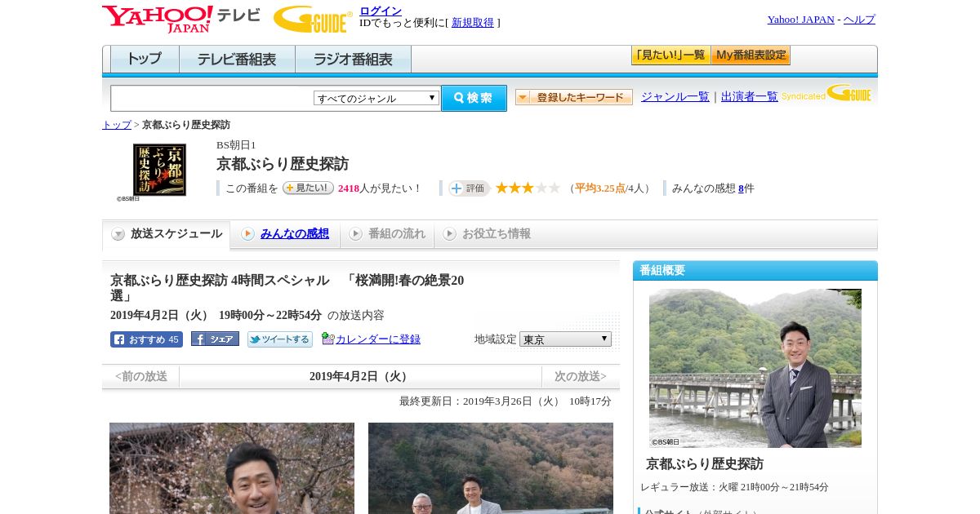980x514 pixels.
Task: Click the 2418人が見たい count text
Action: pos(379,188)
